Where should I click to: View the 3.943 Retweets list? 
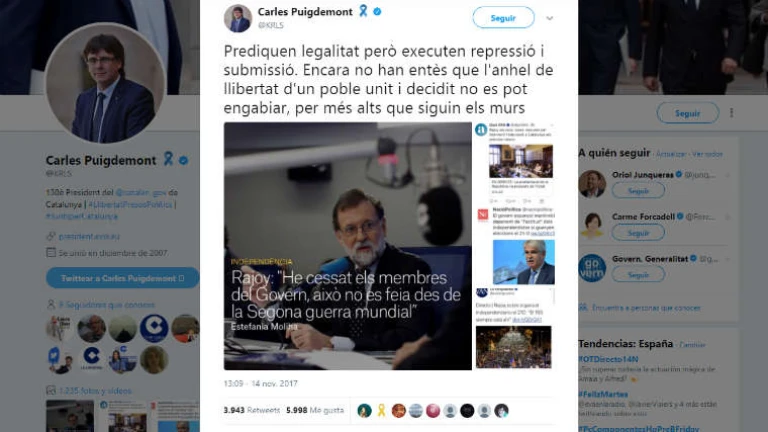click(x=251, y=410)
